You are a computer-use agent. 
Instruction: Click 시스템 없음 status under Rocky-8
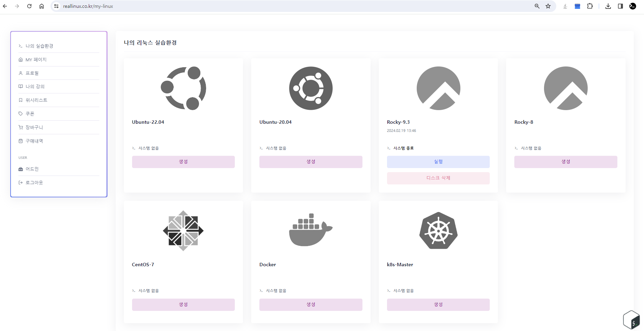click(x=531, y=148)
